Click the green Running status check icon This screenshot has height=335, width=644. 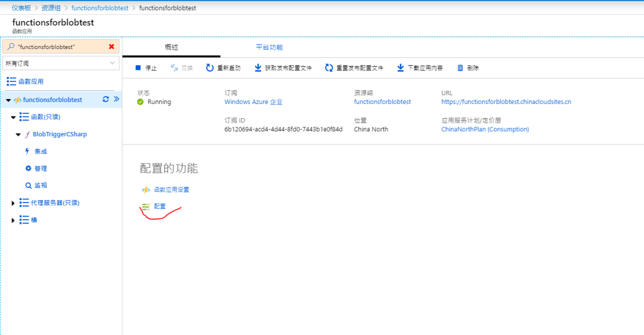(141, 102)
